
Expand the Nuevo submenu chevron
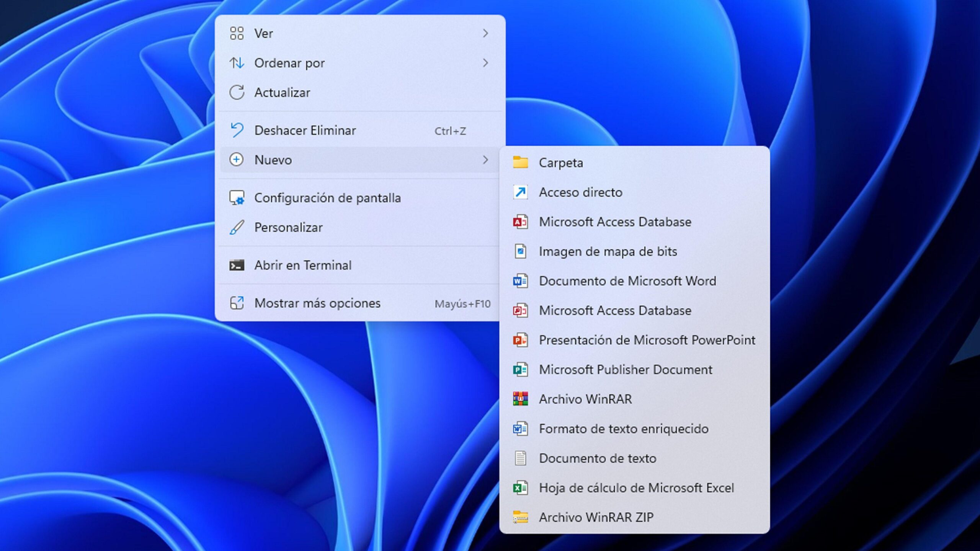tap(485, 160)
